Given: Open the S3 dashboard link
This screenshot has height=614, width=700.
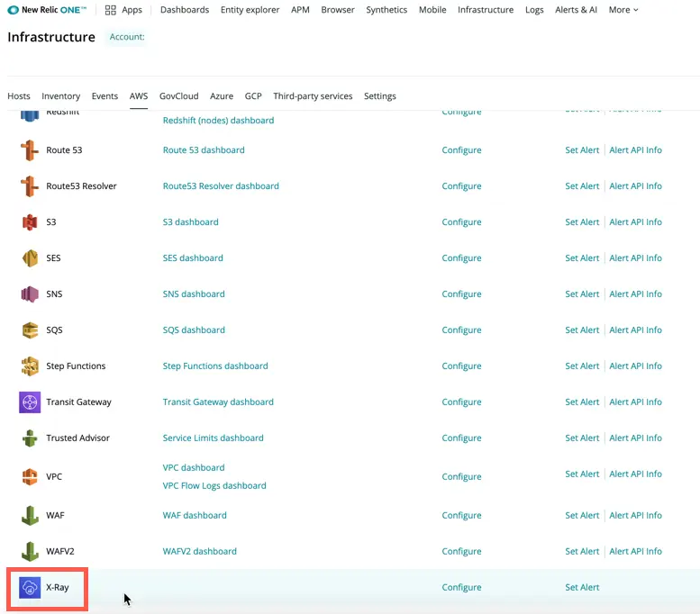Looking at the screenshot, I should 191,222.
